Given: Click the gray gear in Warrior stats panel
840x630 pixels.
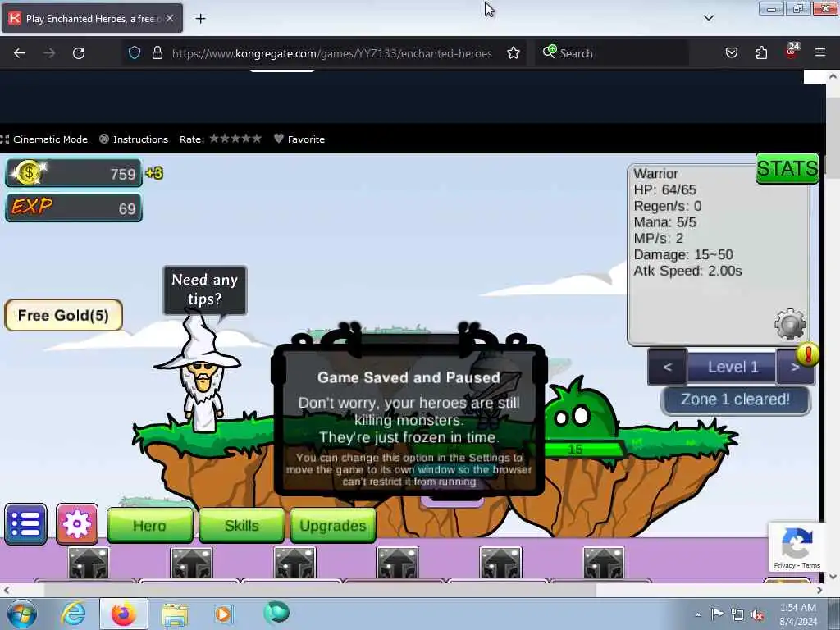Looking at the screenshot, I should pos(790,324).
